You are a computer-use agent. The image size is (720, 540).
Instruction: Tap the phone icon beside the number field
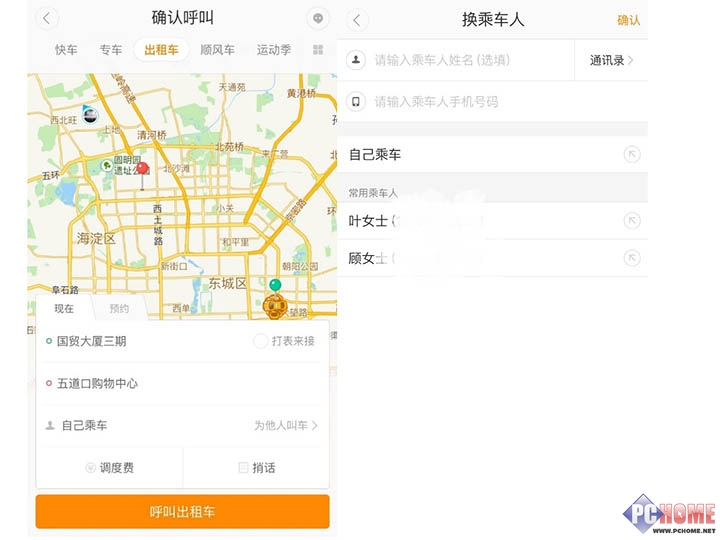tap(356, 101)
